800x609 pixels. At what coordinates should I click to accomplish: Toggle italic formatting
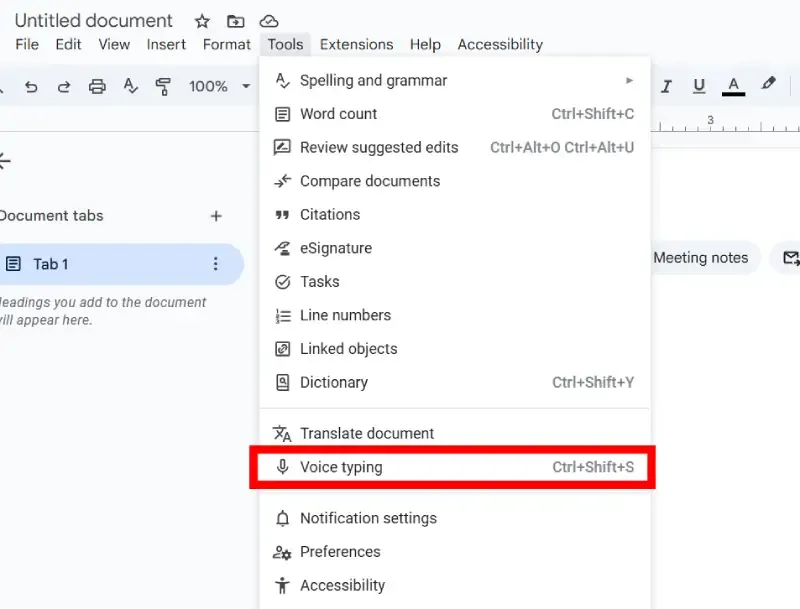666,86
